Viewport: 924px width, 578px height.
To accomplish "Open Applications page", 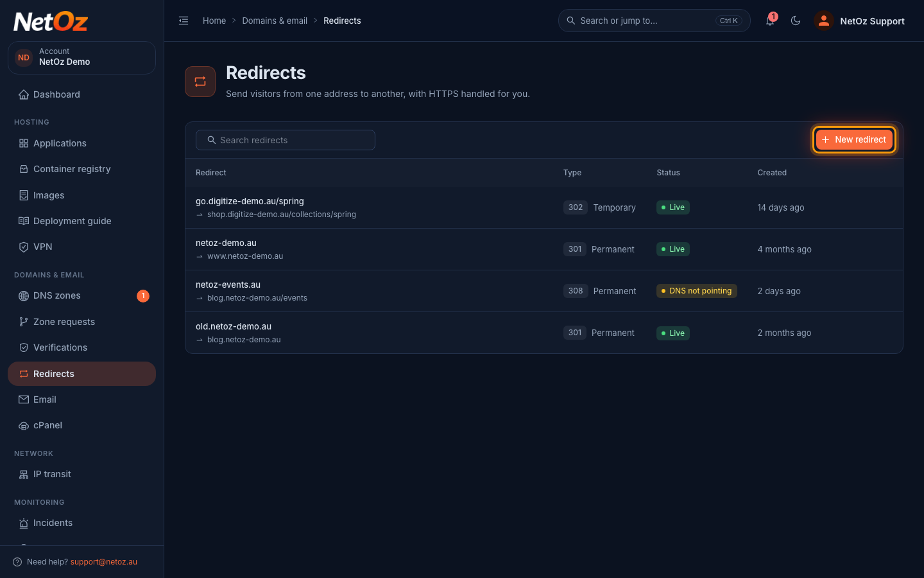I will pos(81,143).
